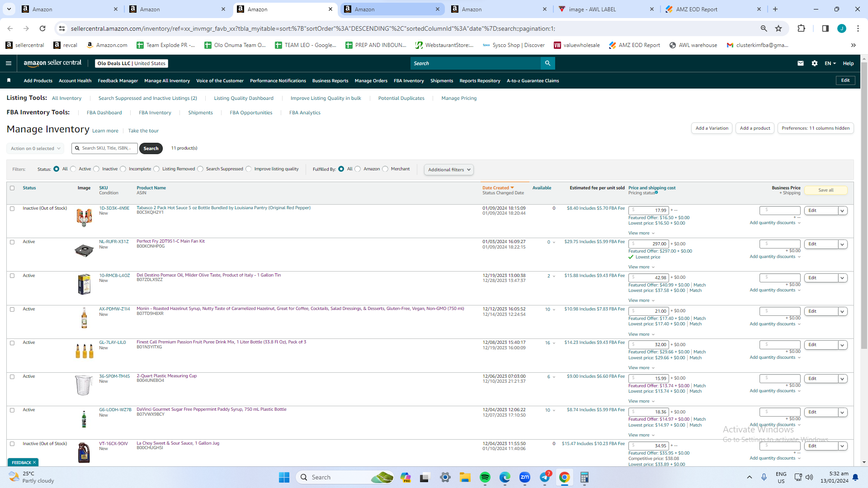
Task: Select Amazon under Fulfilled By
Action: tap(358, 169)
